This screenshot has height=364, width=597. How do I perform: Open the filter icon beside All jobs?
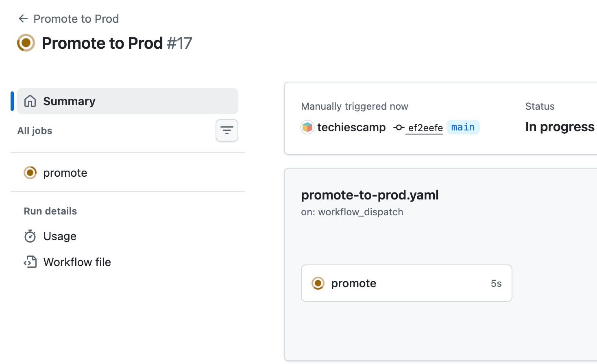(x=227, y=130)
